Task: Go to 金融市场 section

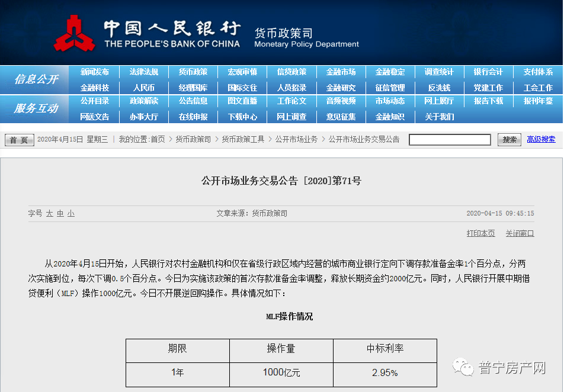Action: coord(341,72)
